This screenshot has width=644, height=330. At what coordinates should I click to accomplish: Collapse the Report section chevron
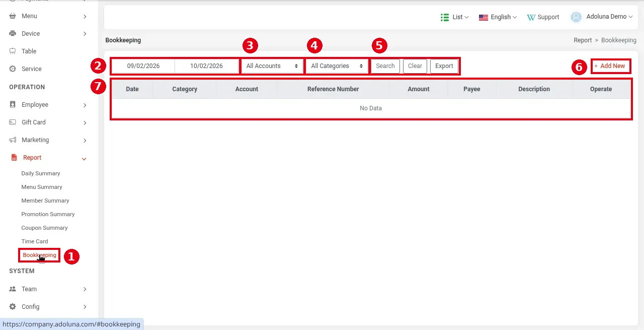84,159
